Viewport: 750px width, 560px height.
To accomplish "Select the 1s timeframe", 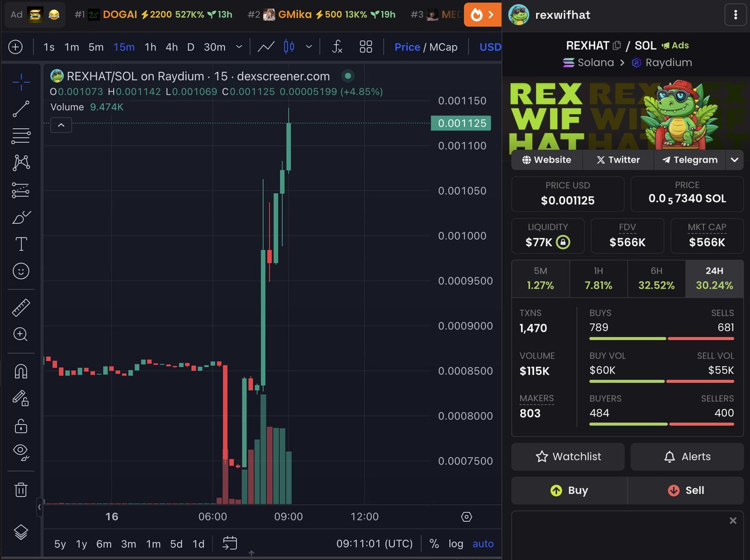I will [x=49, y=47].
